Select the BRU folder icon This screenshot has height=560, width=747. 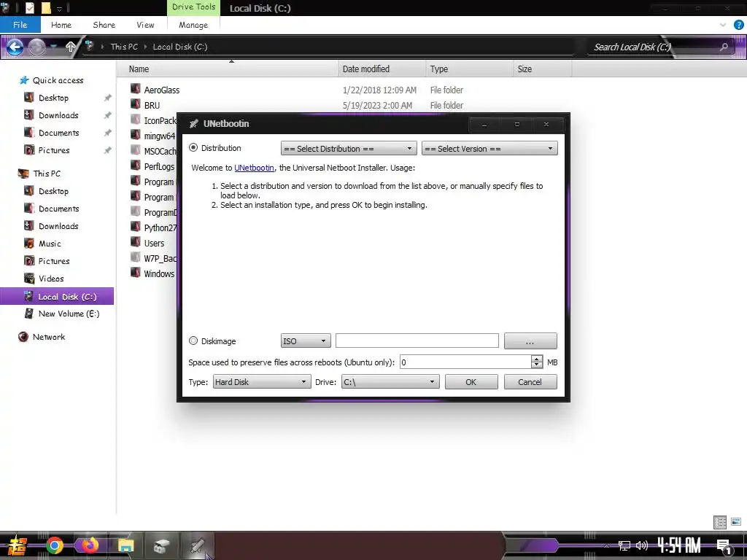[x=136, y=104]
